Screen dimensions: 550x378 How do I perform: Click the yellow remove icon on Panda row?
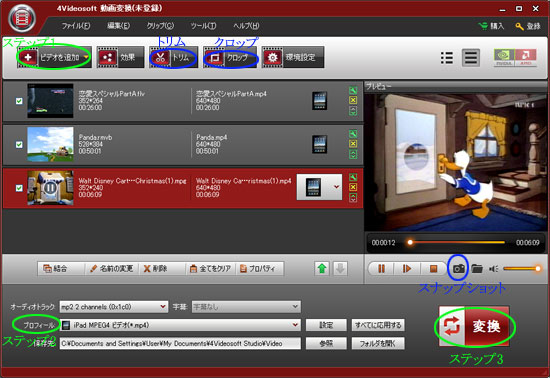coord(353,144)
